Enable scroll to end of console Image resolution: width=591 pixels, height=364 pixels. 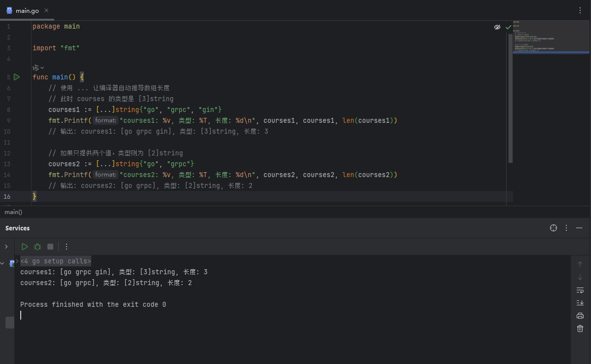point(580,303)
